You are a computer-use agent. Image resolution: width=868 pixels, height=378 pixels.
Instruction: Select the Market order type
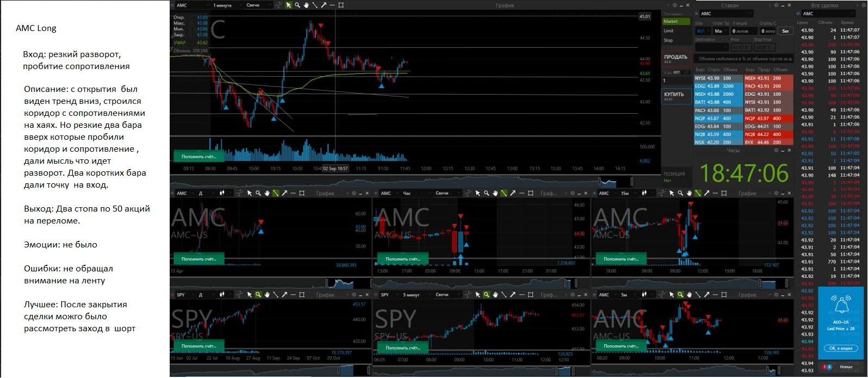point(676,22)
